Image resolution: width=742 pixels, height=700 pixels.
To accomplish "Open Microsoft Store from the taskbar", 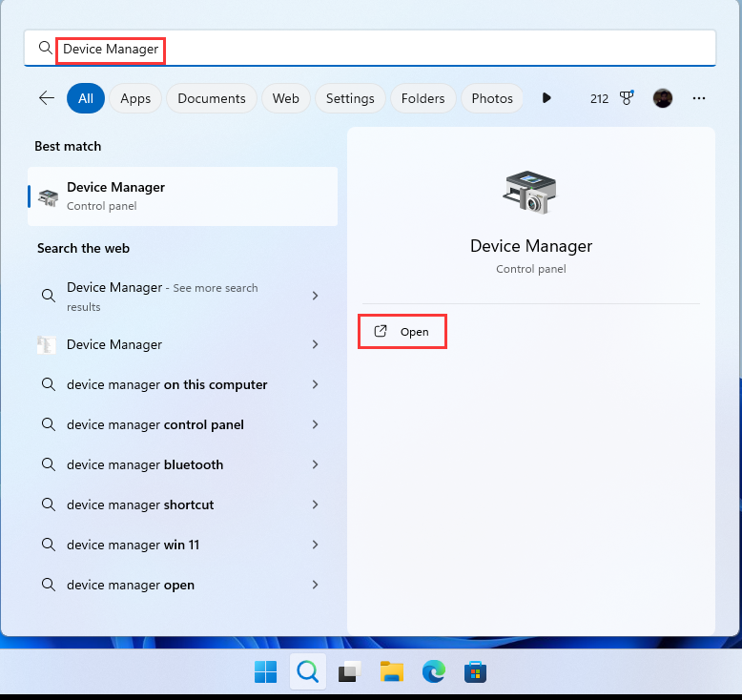I will pyautogui.click(x=475, y=671).
